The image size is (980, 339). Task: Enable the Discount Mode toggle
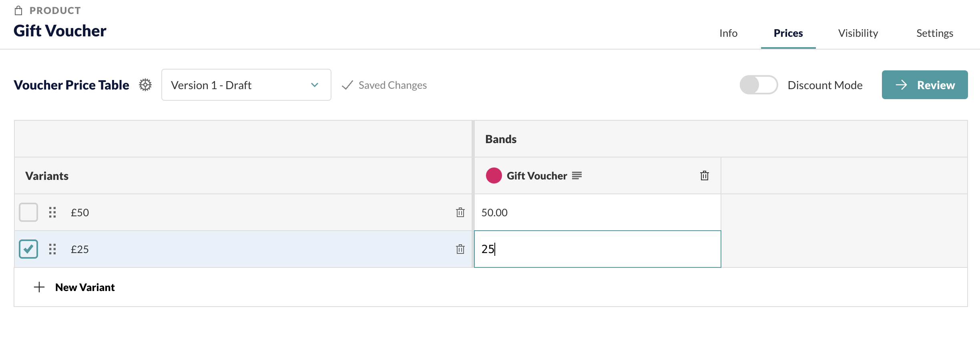(x=759, y=85)
